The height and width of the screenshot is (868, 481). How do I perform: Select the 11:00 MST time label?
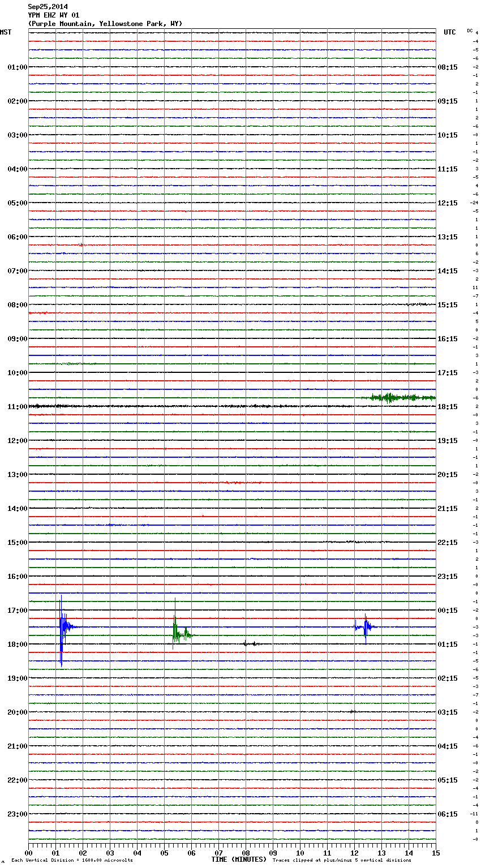(x=18, y=407)
